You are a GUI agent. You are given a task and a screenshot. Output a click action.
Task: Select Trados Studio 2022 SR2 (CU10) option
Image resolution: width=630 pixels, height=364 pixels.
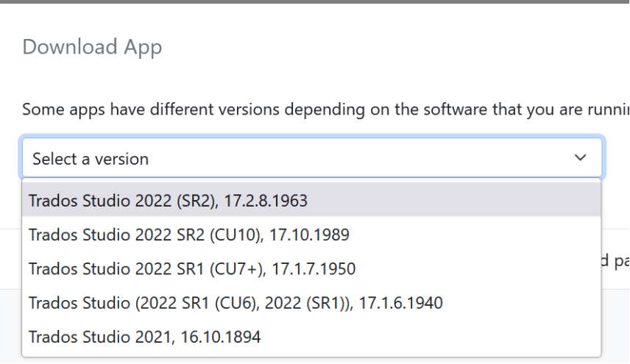tap(188, 235)
